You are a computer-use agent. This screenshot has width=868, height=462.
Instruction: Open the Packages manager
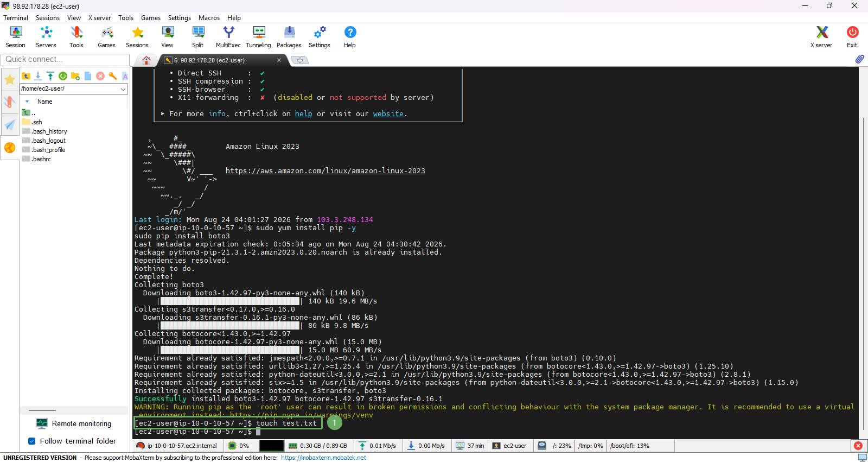pyautogui.click(x=289, y=37)
